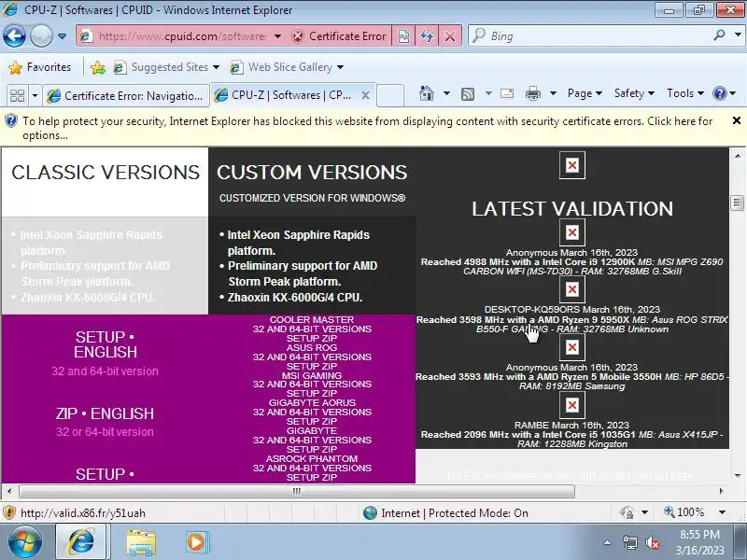747x560 pixels.
Task: Go back with the blue Back arrow
Action: pyautogui.click(x=14, y=35)
